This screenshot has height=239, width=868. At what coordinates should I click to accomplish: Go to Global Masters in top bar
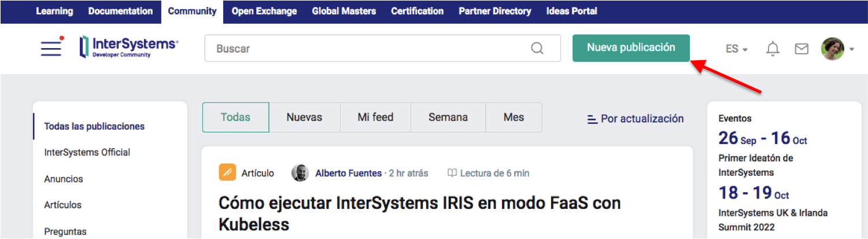(343, 11)
